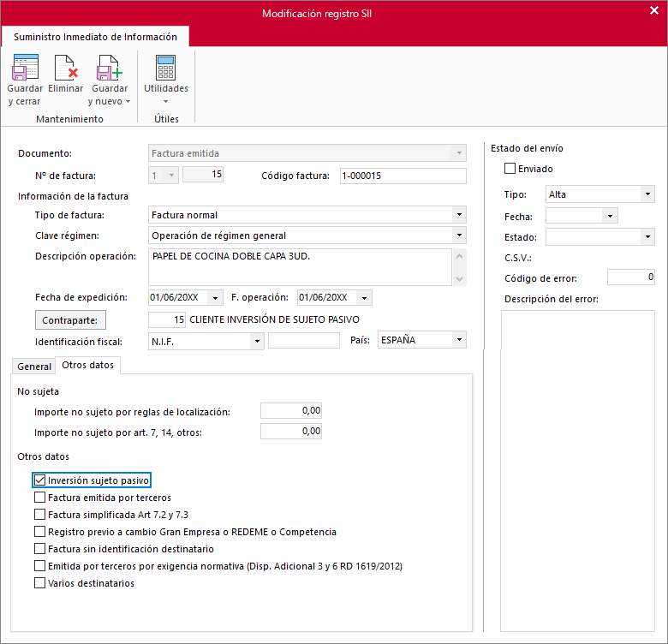Enable Factura emitida por terceros
Viewport: 668px width, 644px height.
[40, 497]
